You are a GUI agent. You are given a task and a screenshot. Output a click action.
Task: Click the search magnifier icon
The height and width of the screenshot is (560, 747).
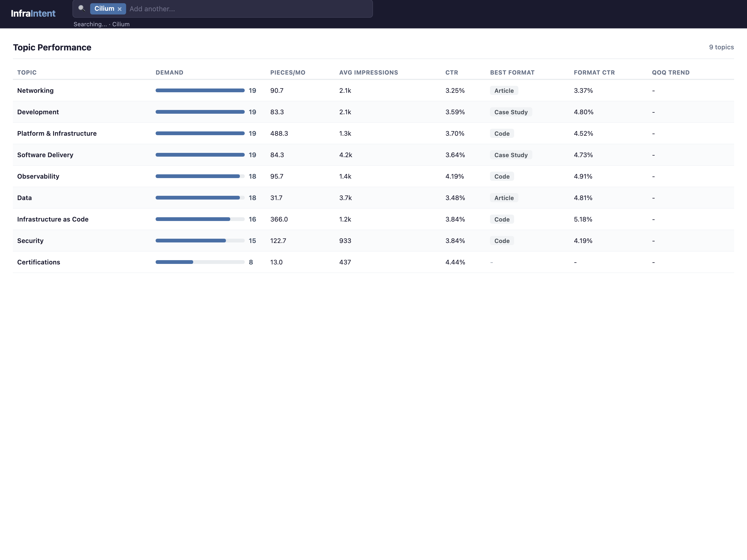pos(82,9)
